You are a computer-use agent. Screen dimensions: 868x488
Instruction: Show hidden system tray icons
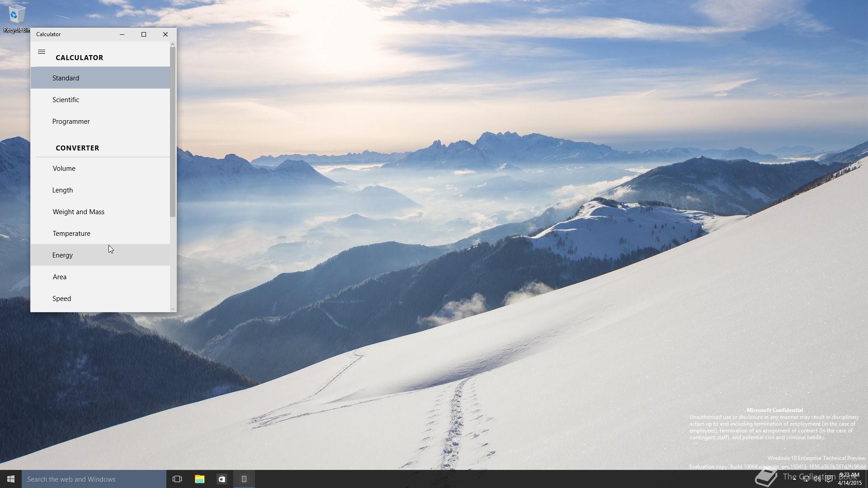794,479
